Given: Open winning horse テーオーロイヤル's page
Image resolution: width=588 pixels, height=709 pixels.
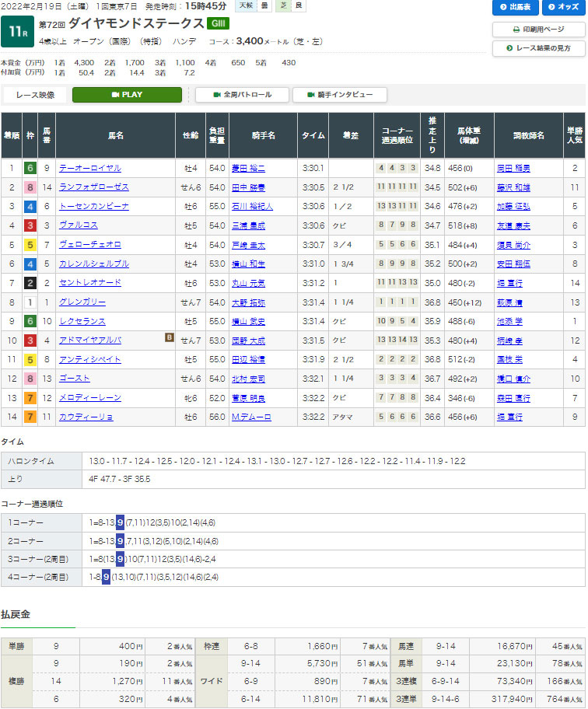Looking at the screenshot, I should 90,168.
